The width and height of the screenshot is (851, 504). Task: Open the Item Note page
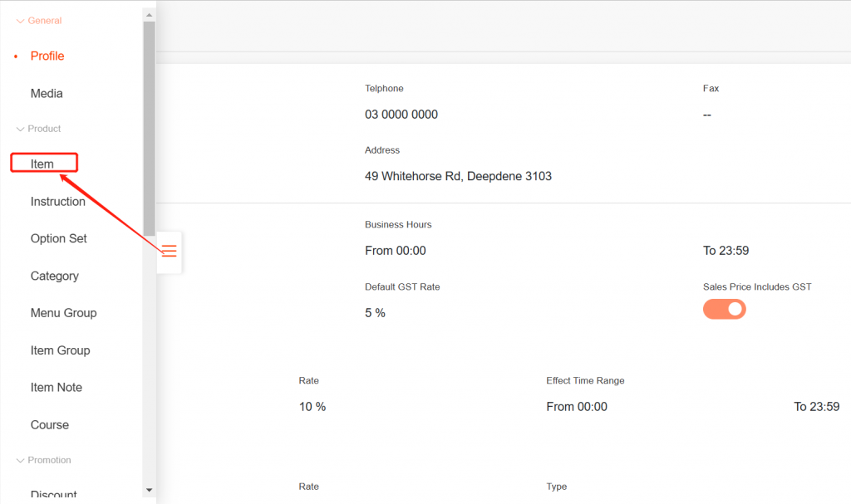pos(56,388)
